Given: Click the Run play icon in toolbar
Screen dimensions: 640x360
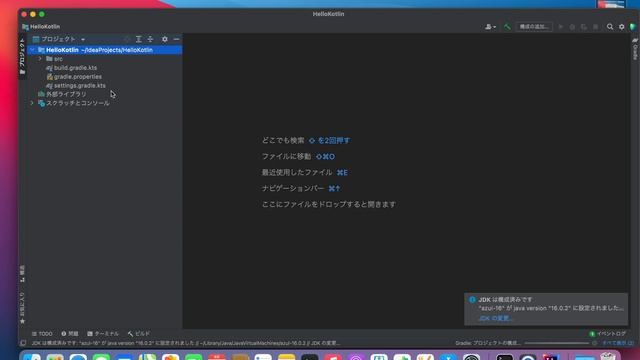Looking at the screenshot, I should click(561, 27).
